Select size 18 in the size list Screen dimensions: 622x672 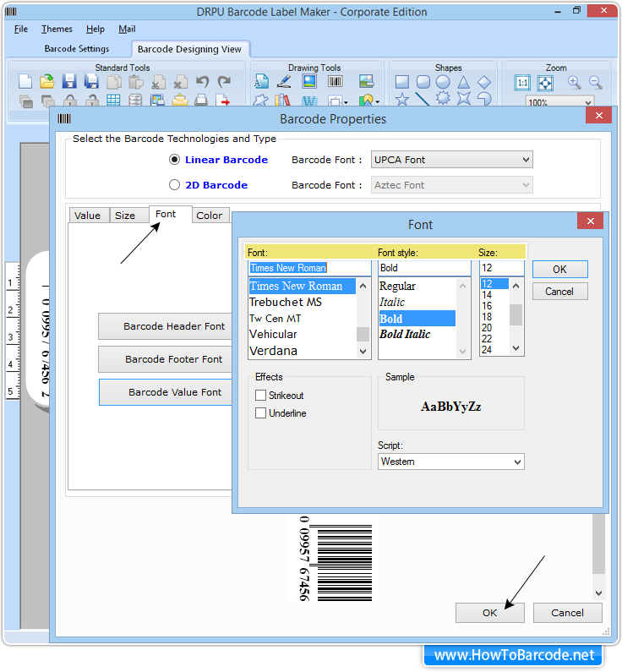tap(494, 317)
